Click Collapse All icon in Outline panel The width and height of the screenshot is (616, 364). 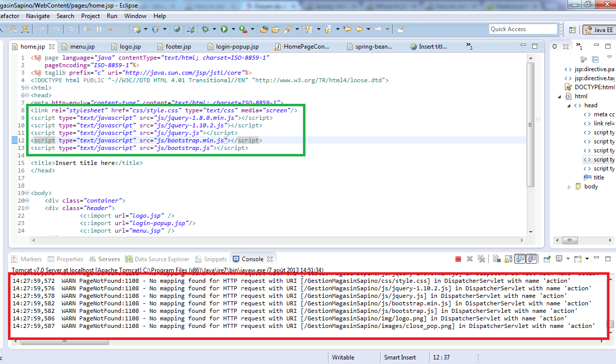(595, 59)
